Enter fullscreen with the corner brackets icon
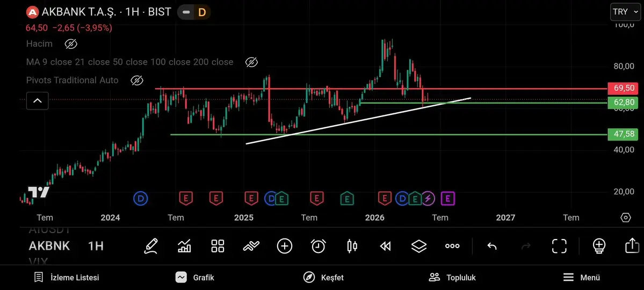Image resolution: width=644 pixels, height=290 pixels. (559, 246)
